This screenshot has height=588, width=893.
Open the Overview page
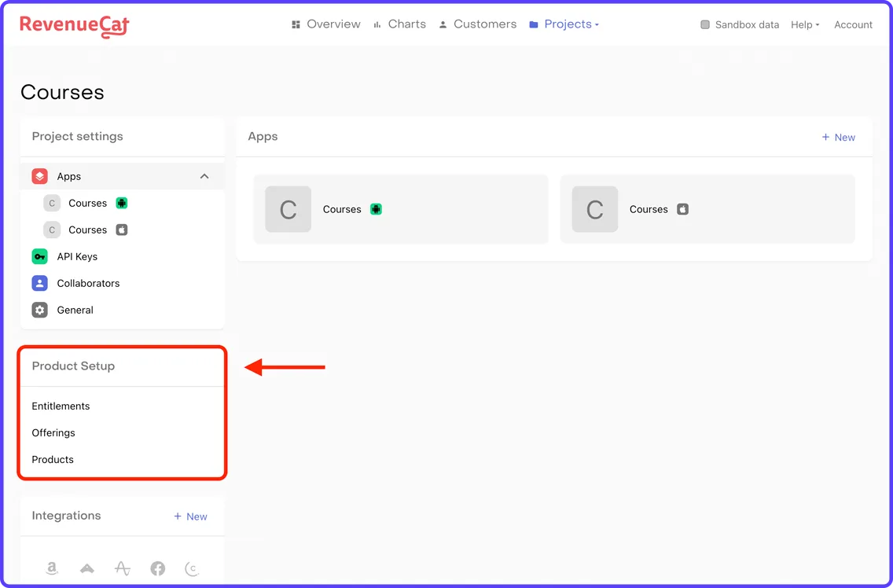(x=325, y=24)
